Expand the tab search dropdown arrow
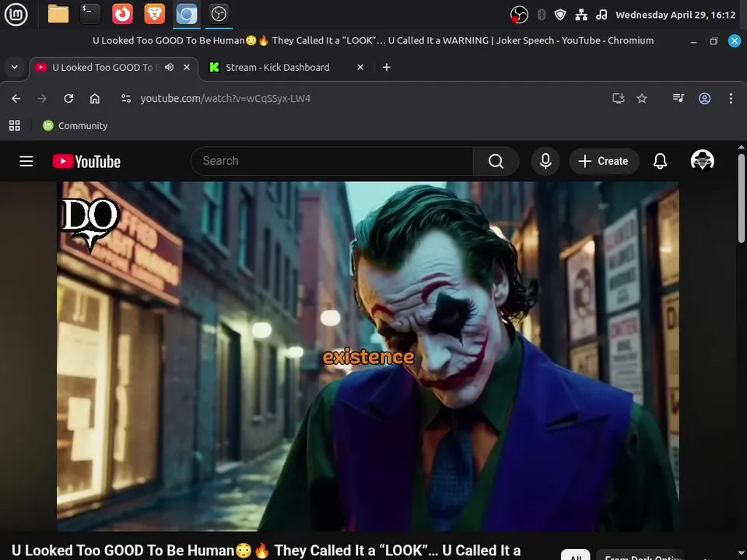The height and width of the screenshot is (560, 747). point(15,67)
